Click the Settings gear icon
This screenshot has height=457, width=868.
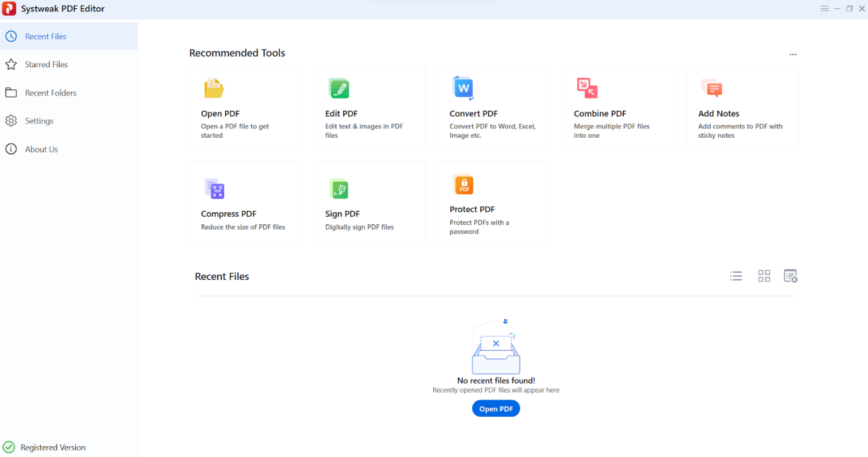pyautogui.click(x=11, y=121)
